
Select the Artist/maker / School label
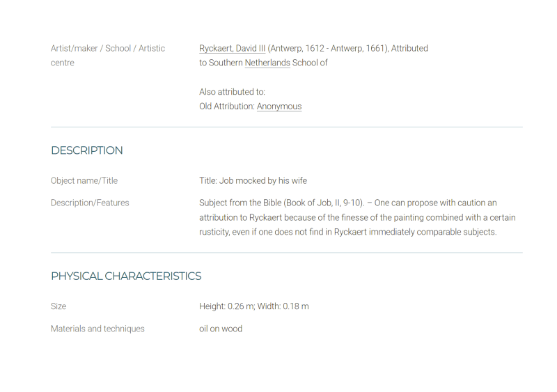coord(108,56)
